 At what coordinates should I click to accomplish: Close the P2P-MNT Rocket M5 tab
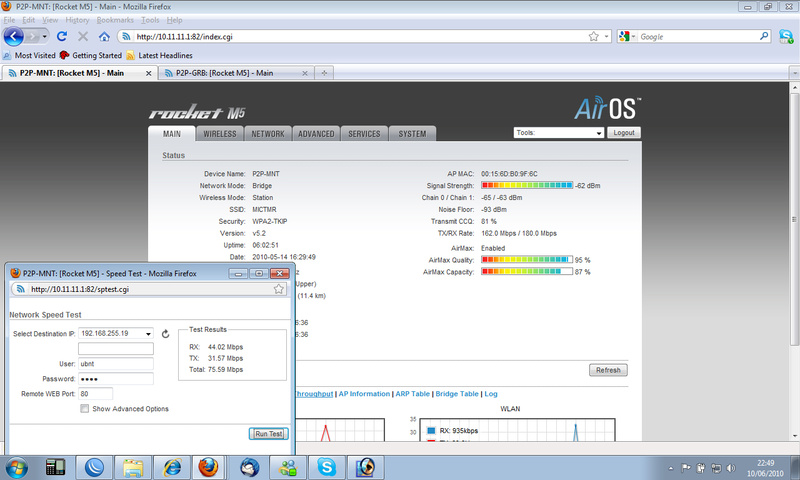tap(148, 73)
